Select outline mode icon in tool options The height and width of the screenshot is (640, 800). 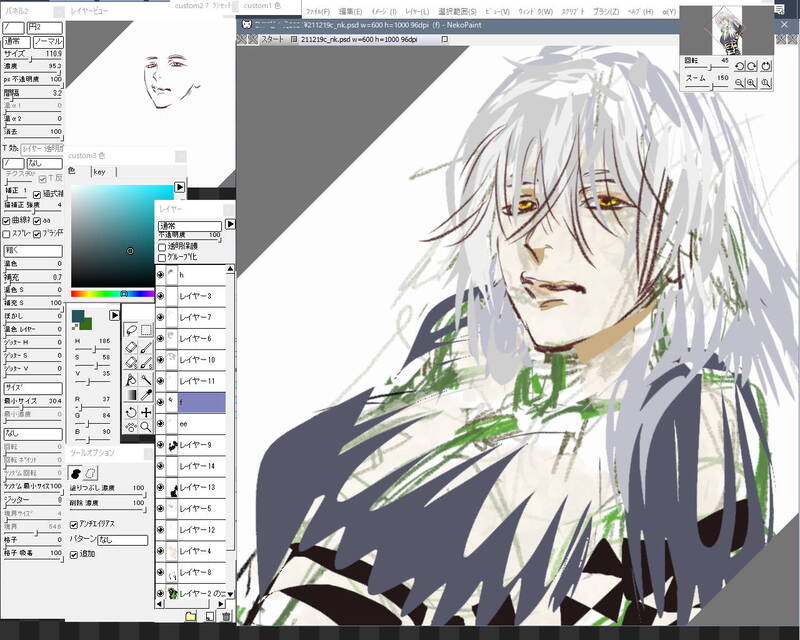(90, 473)
